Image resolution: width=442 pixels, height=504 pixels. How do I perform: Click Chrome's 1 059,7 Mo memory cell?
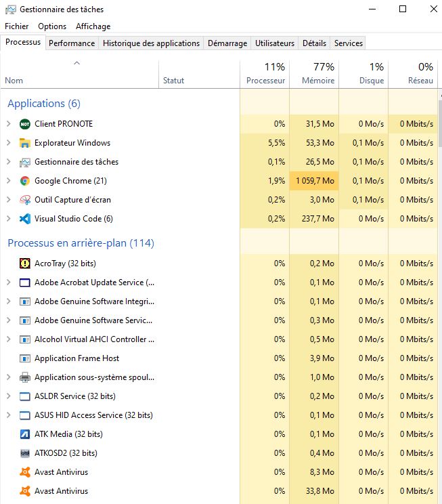[x=314, y=181]
